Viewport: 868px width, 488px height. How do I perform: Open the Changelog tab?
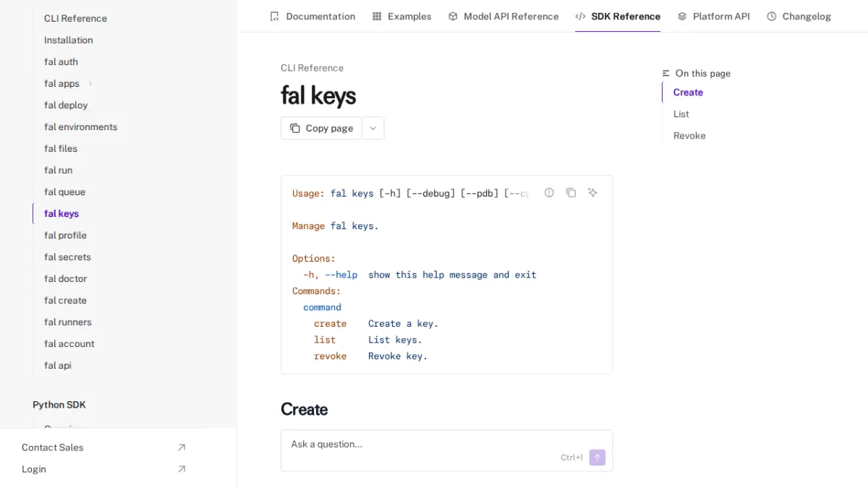pyautogui.click(x=799, y=16)
